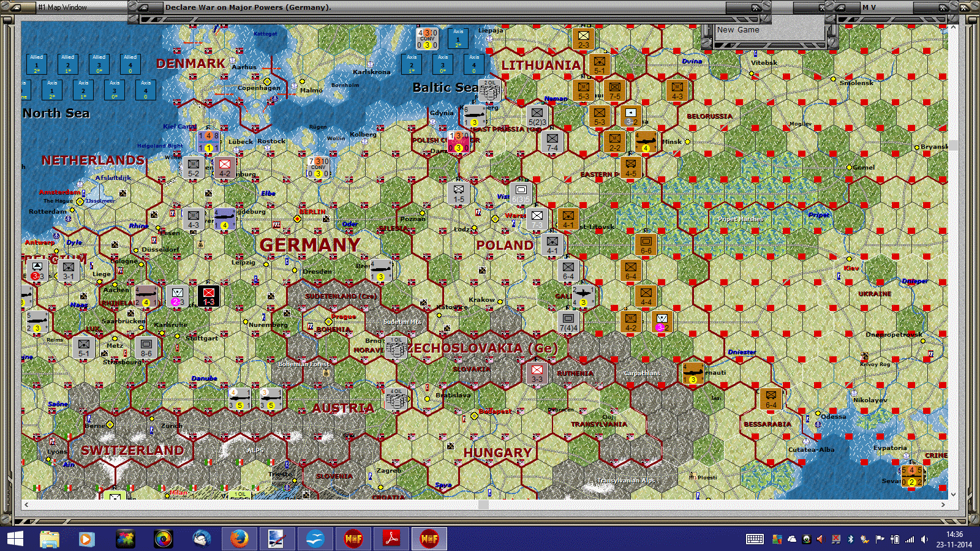
Task: Click the Allied 4 sea box marker
Action: pyautogui.click(x=130, y=64)
